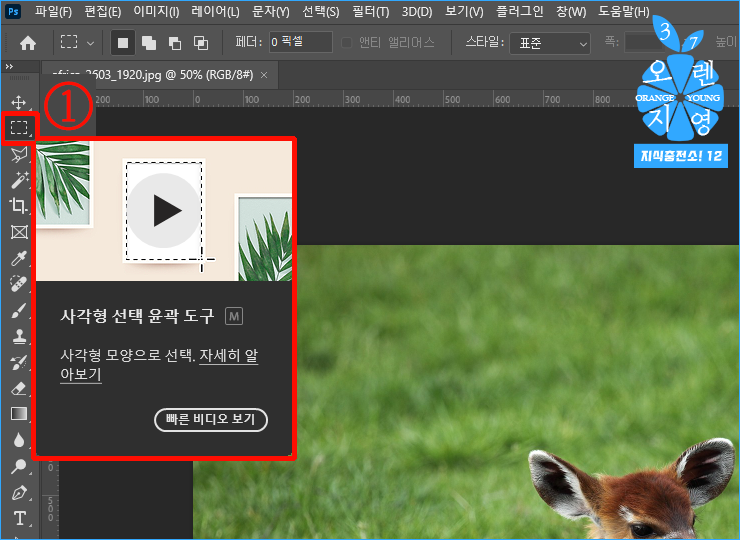
Task: Click the feather 0 픽셀 input field
Action: point(301,42)
